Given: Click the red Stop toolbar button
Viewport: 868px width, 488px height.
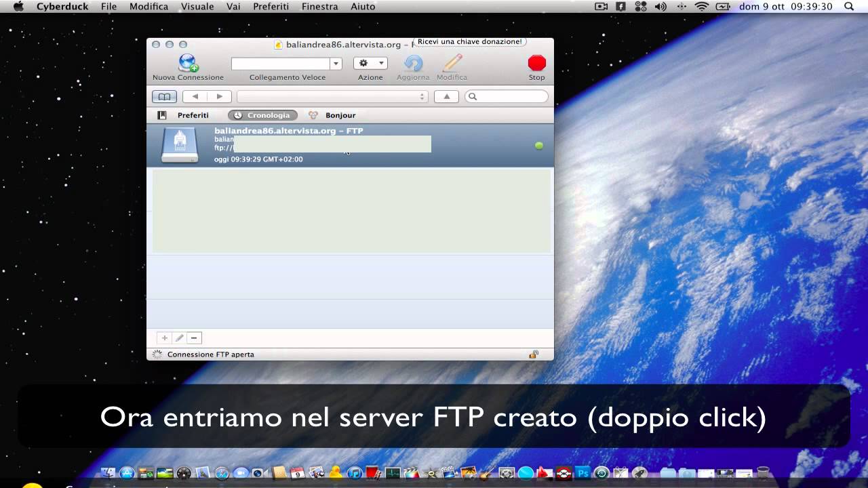Looking at the screenshot, I should point(537,63).
